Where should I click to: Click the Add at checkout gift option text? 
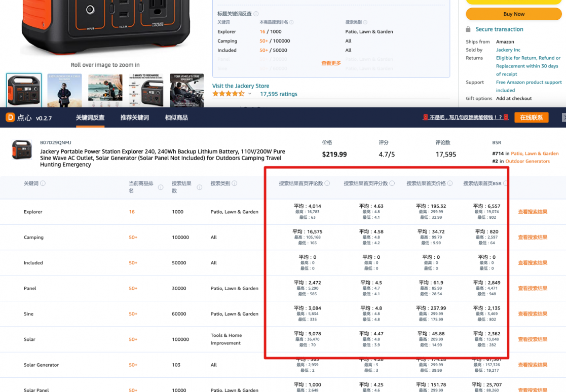pos(514,98)
